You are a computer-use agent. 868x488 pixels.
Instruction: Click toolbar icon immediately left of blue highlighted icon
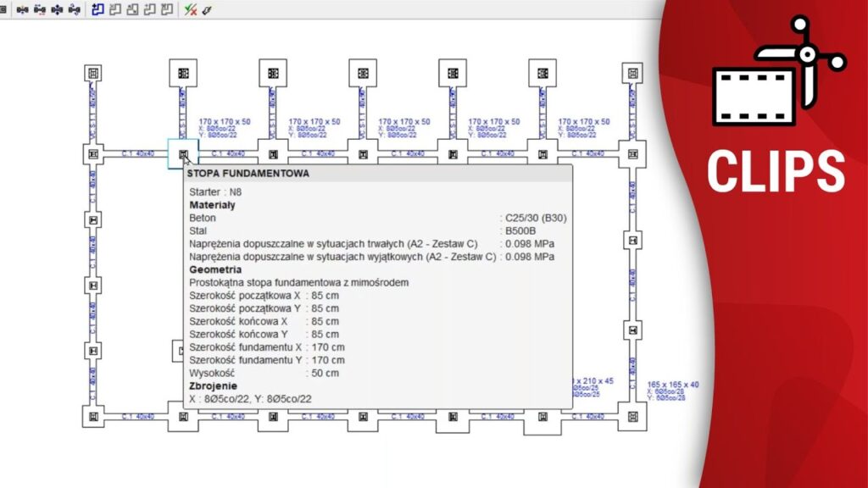pyautogui.click(x=75, y=10)
